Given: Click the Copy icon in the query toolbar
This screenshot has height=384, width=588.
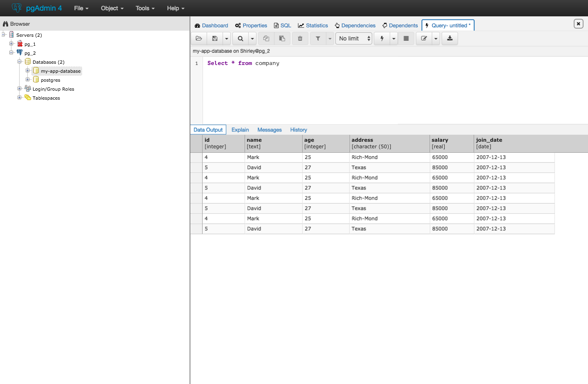Looking at the screenshot, I should [x=266, y=38].
